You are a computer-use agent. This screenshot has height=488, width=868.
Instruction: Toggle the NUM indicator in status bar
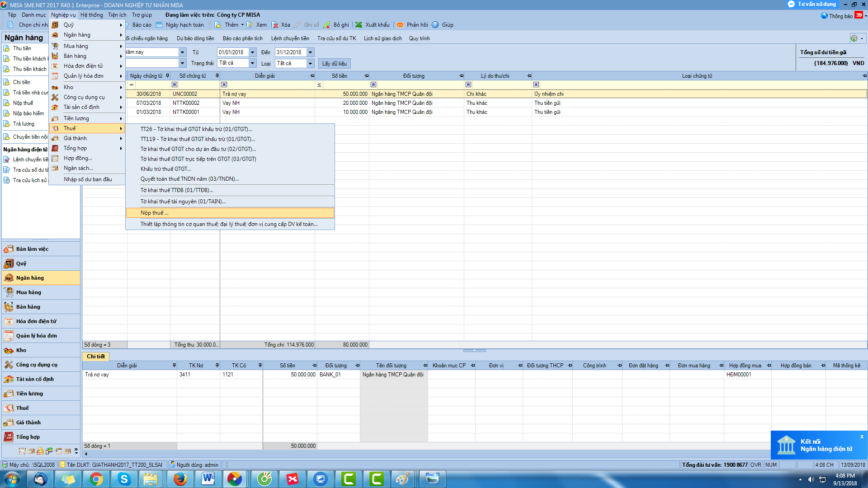771,465
